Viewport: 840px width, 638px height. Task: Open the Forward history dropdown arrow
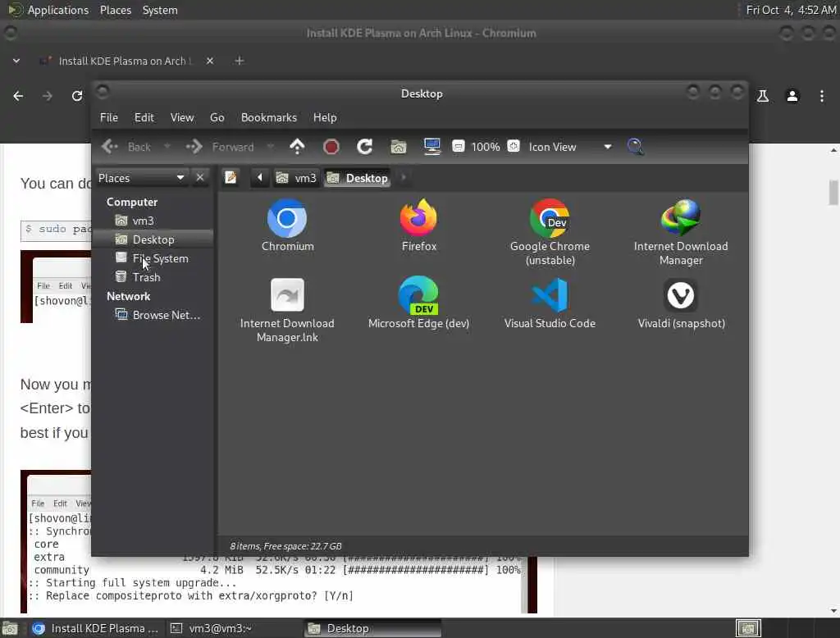click(x=271, y=146)
